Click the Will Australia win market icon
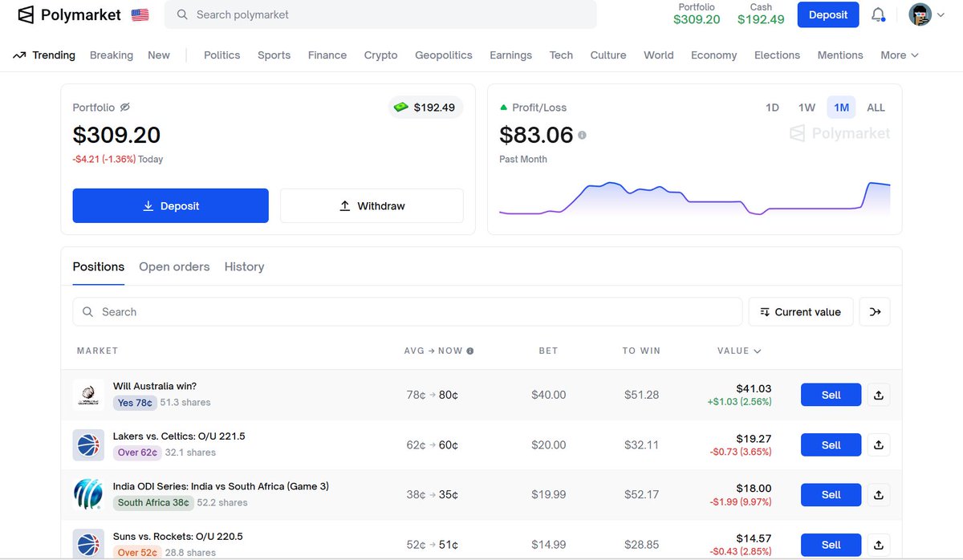The width and height of the screenshot is (963, 560). point(88,395)
